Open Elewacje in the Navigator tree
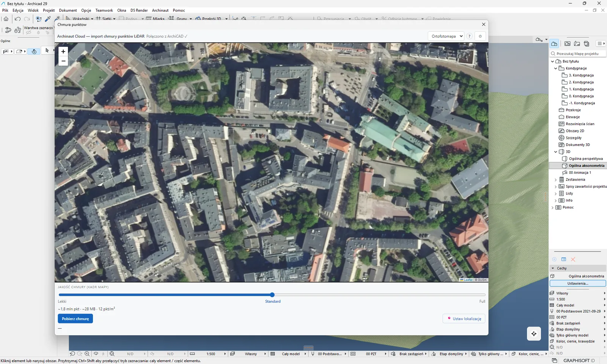607x364 pixels. (x=572, y=117)
